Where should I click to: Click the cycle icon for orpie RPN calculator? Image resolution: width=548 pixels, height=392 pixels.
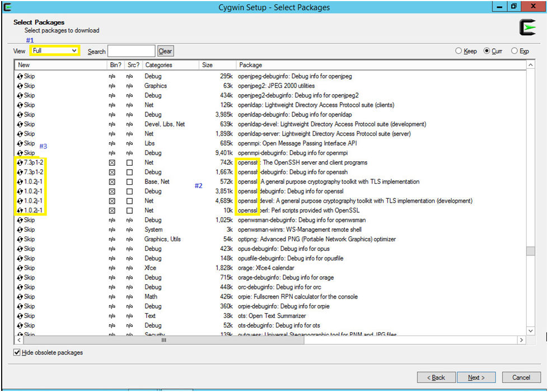click(x=20, y=297)
